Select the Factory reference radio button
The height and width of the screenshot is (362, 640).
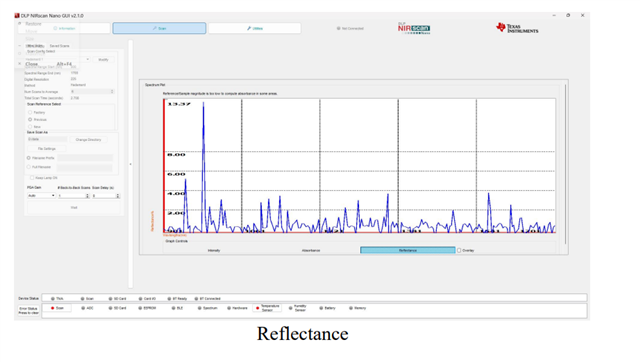click(30, 112)
